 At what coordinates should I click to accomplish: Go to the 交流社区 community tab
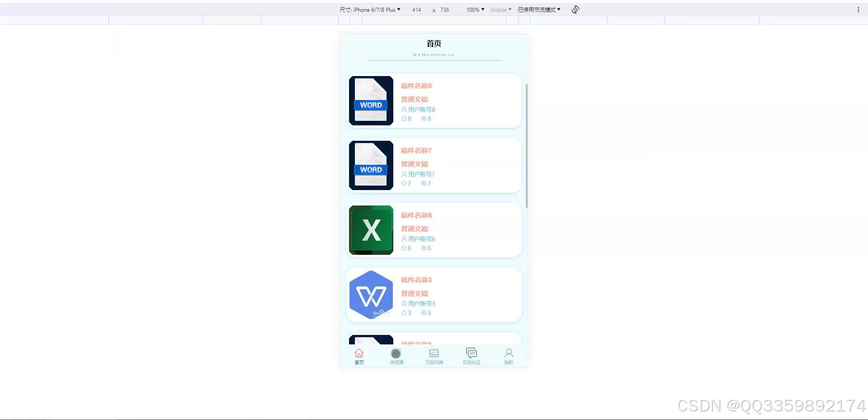click(471, 356)
